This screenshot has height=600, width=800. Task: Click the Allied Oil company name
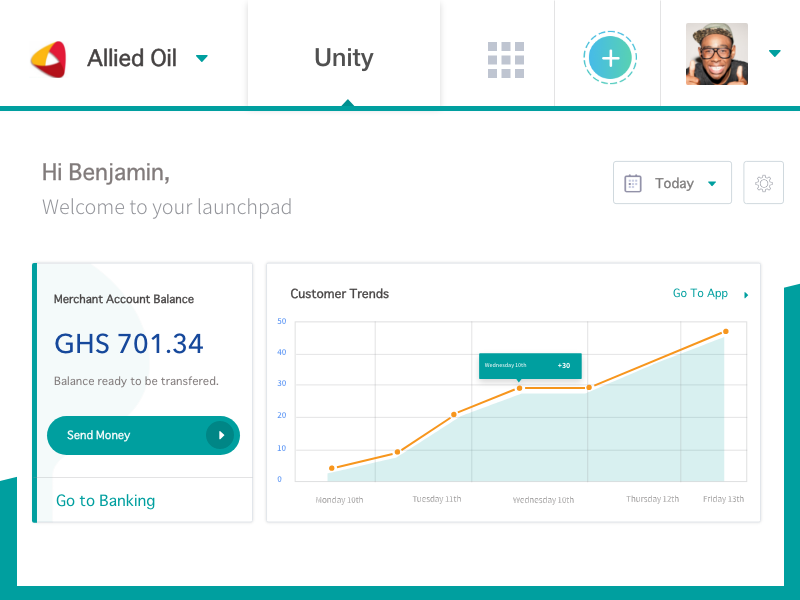pos(132,58)
